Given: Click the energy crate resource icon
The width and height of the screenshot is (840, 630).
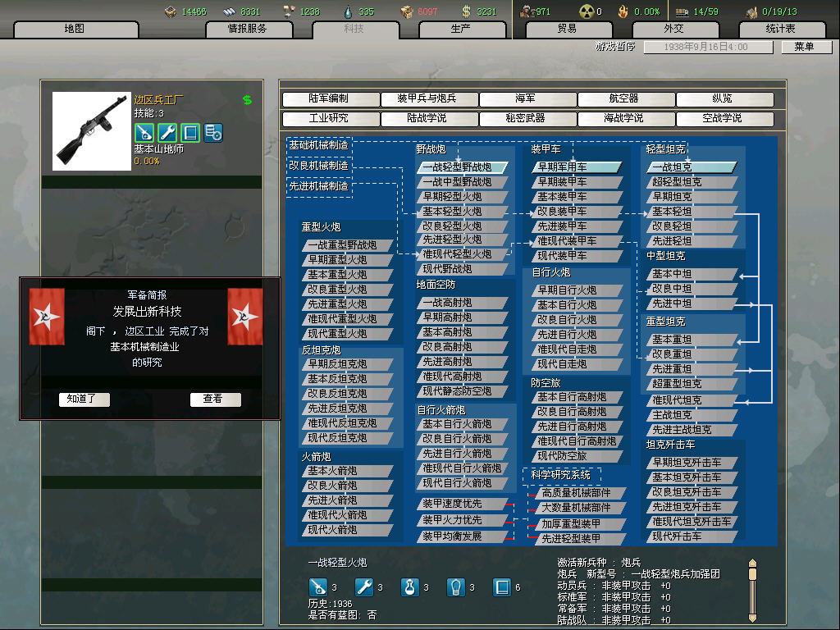Looking at the screenshot, I should 171,11.
